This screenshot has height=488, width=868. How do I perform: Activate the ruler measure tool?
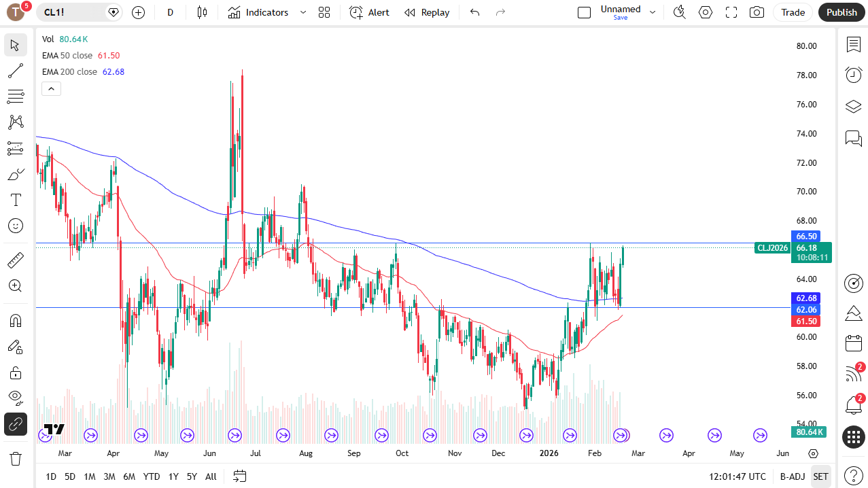point(15,260)
